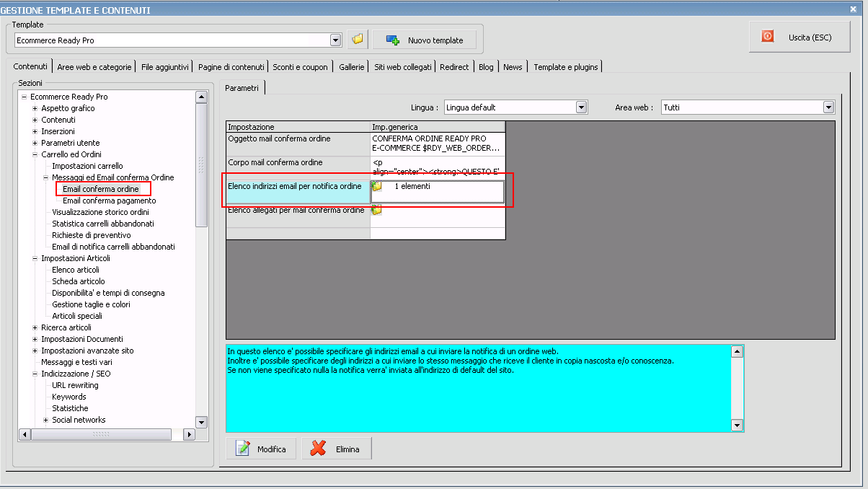Open template folder icon next to template dropdown
Screen dimensions: 868x489
coord(357,40)
